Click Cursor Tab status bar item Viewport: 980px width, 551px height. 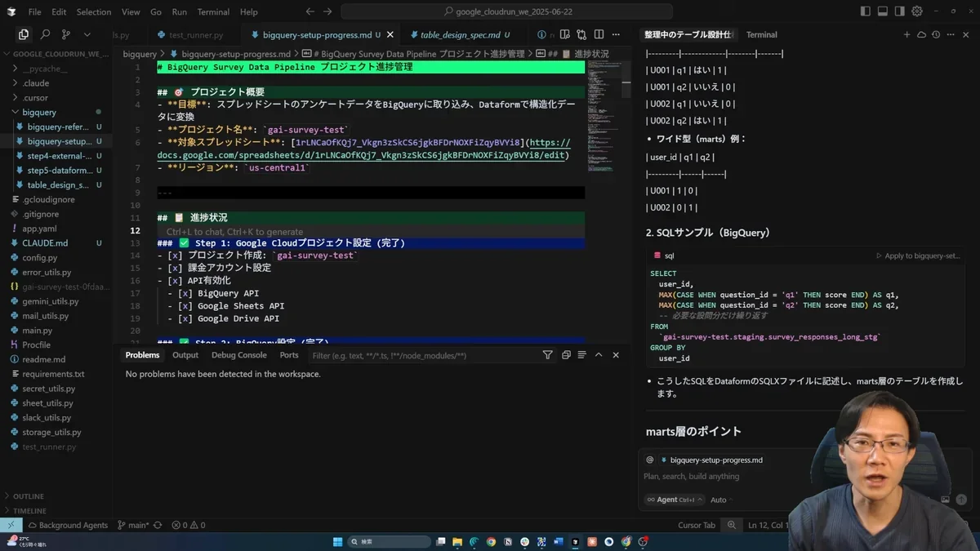click(x=697, y=525)
